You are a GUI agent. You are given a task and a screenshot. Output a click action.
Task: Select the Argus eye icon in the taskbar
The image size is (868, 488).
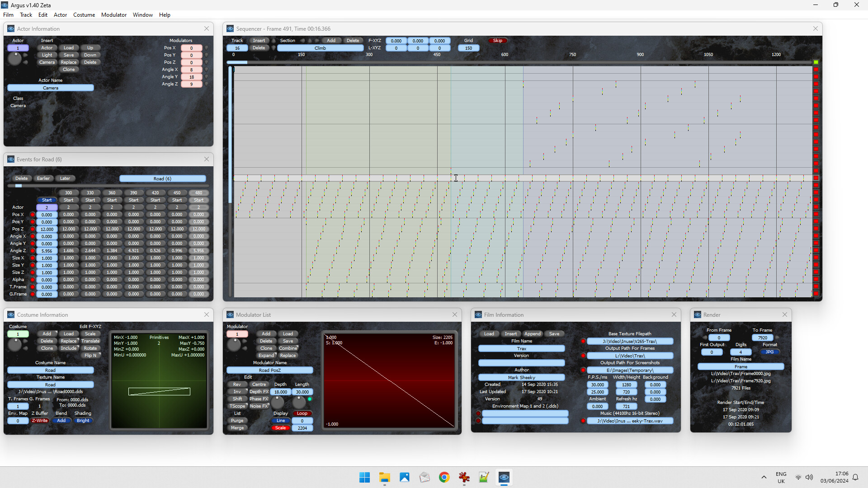tap(504, 477)
